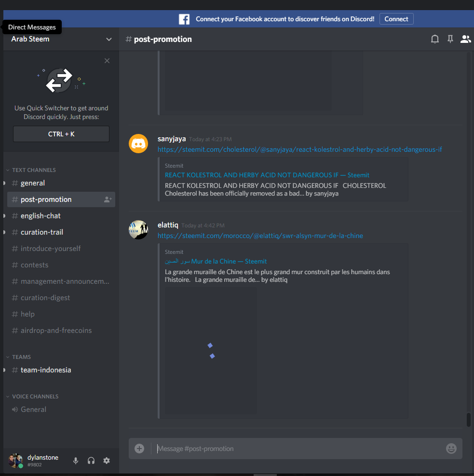Open the curation-trail channel

coord(61,232)
